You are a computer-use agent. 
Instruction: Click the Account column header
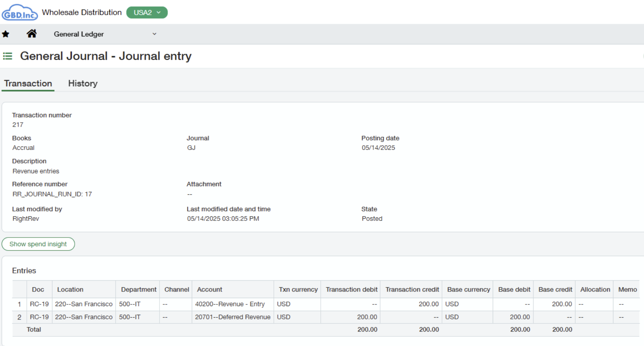pos(209,290)
